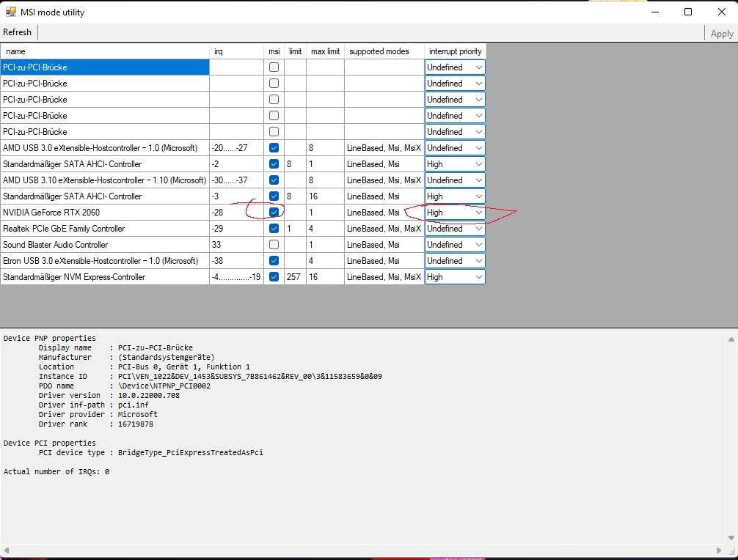Click the MSI mode utility app icon
Image resolution: width=738 pixels, height=560 pixels.
point(10,12)
